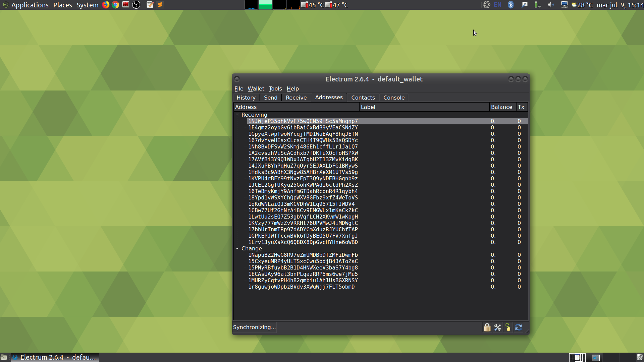Screen dimensions: 644x362
Task: Launch Chrome from the top panel
Action: pyautogui.click(x=116, y=5)
